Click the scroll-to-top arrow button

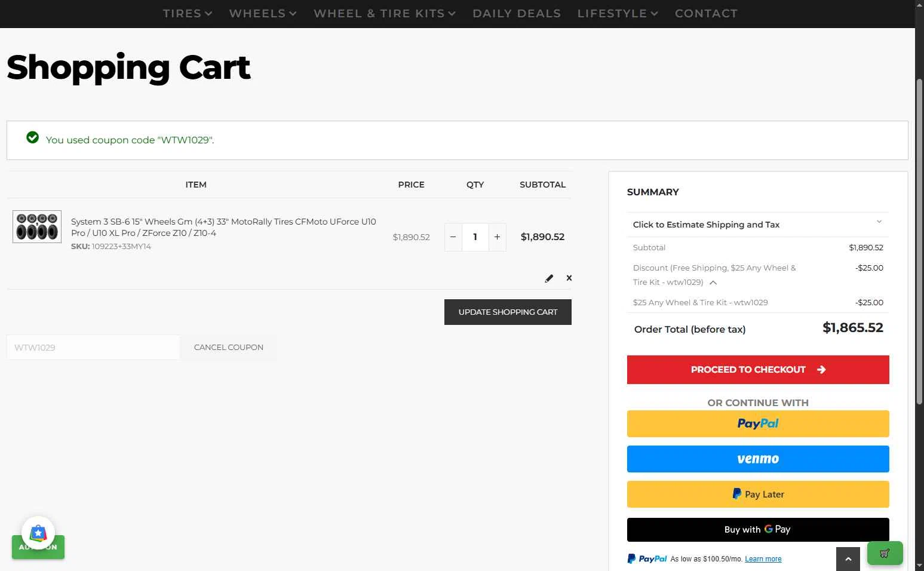click(x=848, y=559)
